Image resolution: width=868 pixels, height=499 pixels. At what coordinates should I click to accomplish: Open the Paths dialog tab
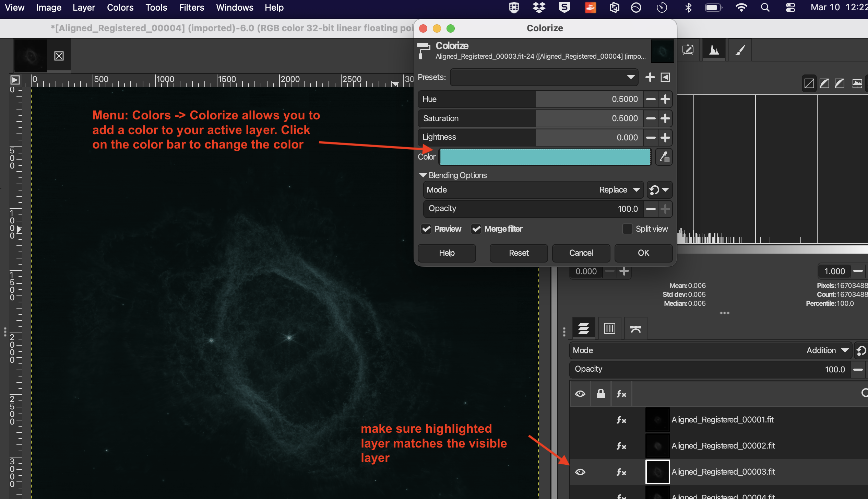coord(635,328)
